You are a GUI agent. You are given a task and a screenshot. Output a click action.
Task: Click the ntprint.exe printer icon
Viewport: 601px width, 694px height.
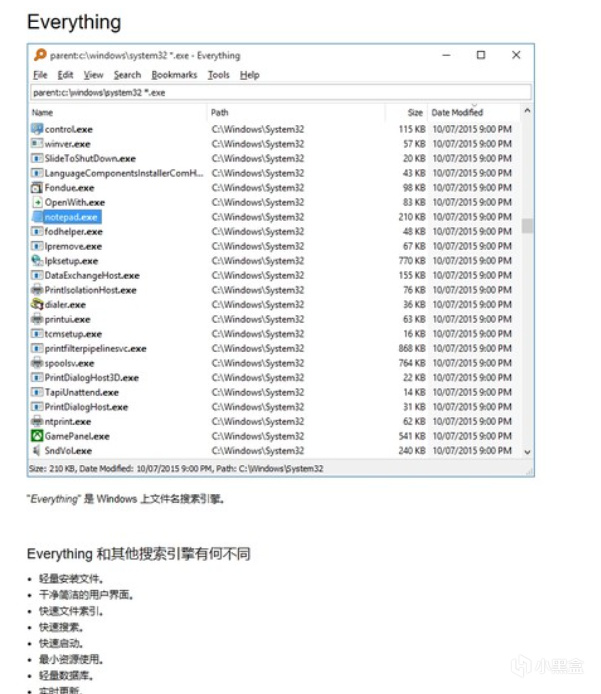click(x=37, y=421)
